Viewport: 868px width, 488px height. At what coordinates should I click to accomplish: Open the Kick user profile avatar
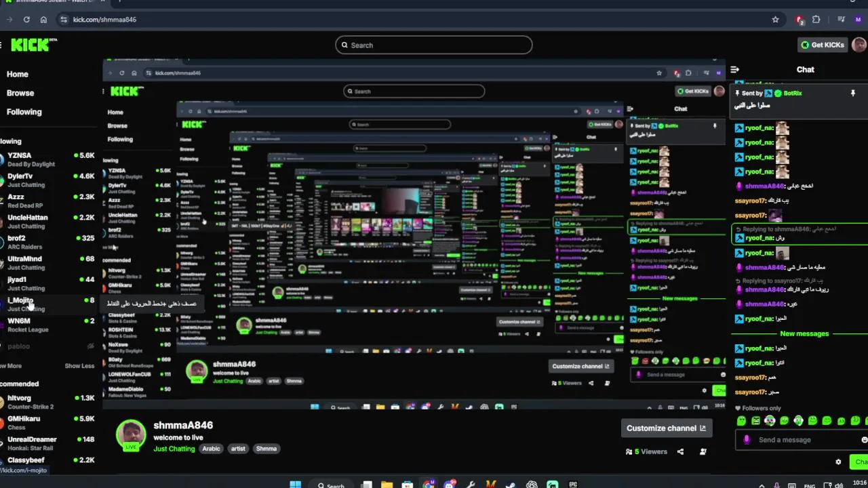[x=859, y=45]
